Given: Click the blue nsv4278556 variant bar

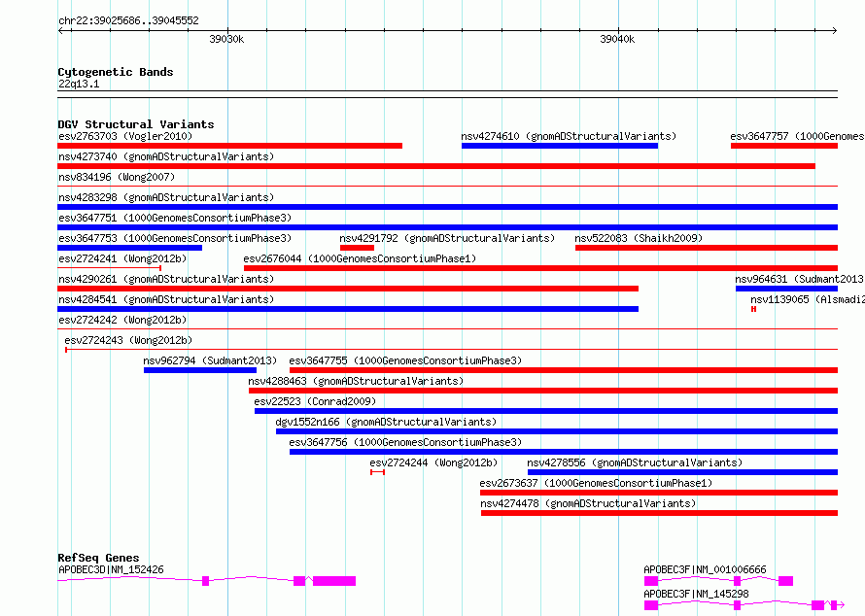Looking at the screenshot, I should click(x=683, y=472).
